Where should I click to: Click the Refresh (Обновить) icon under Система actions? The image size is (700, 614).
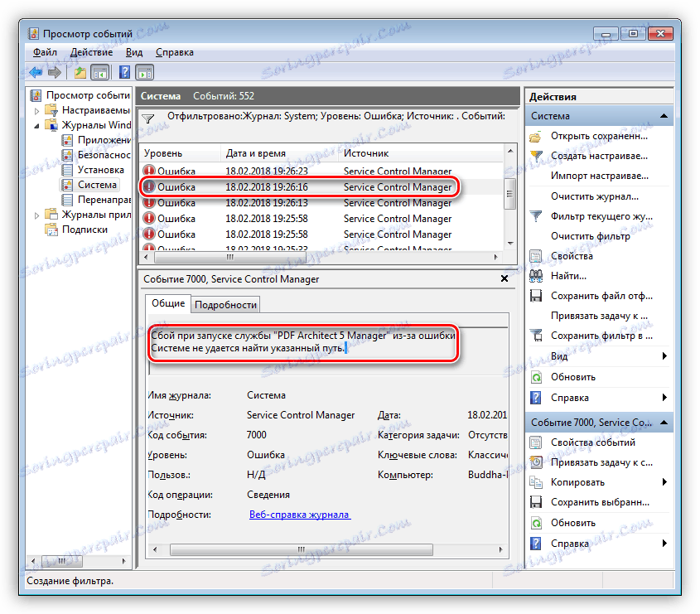[x=536, y=377]
